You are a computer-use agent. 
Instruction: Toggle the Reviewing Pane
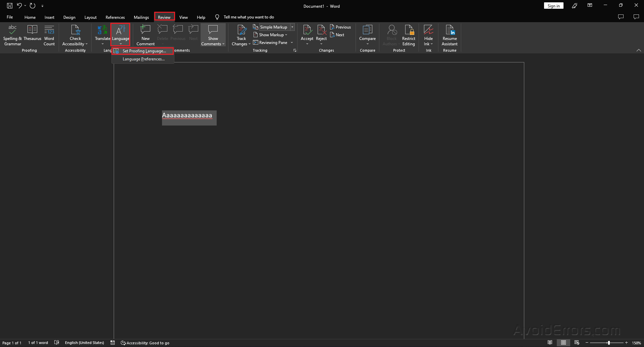[273, 43]
